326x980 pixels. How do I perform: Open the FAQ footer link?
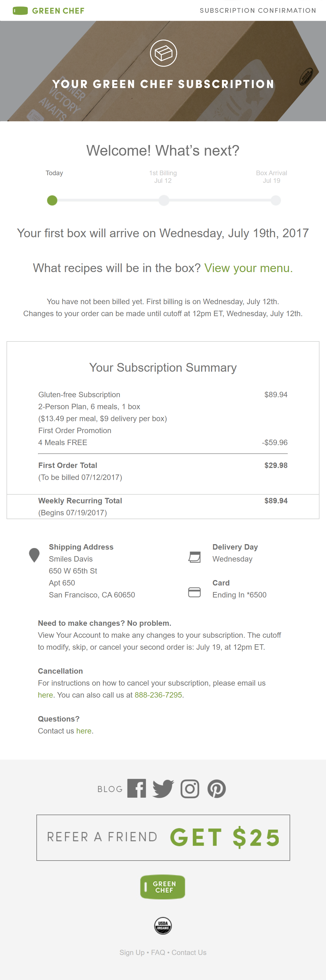tap(158, 952)
